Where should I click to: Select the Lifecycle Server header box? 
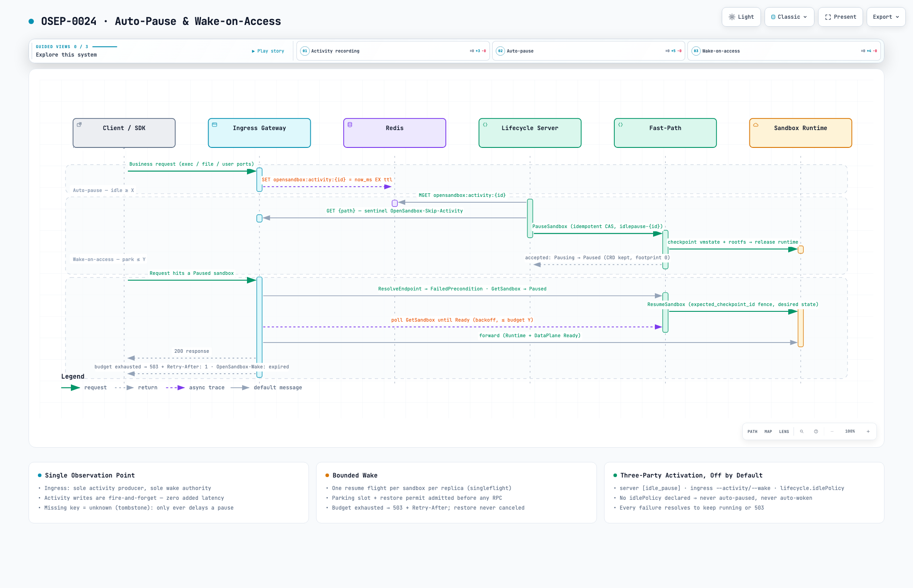coord(530,133)
